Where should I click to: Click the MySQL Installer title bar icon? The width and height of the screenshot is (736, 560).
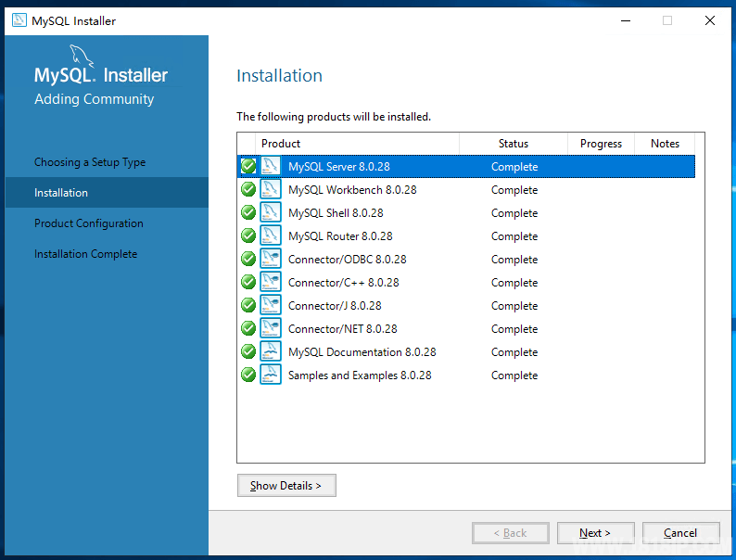pos(19,20)
